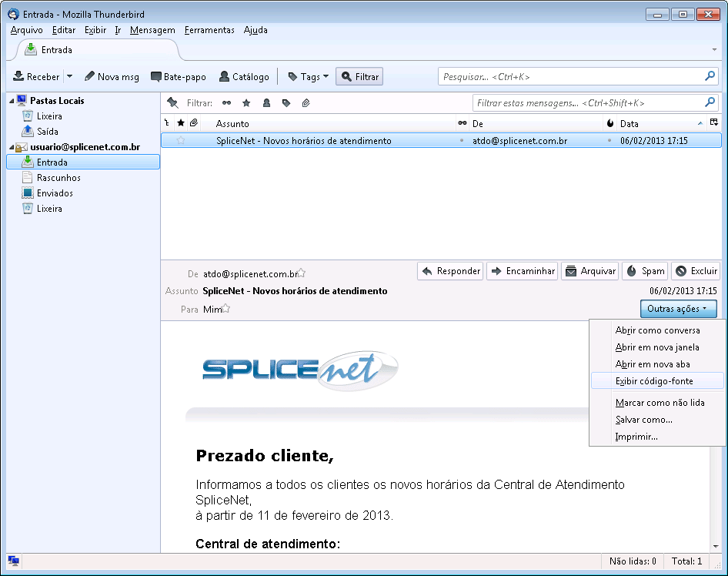Sort by star column header
Image resolution: width=728 pixels, height=576 pixels.
click(x=181, y=123)
